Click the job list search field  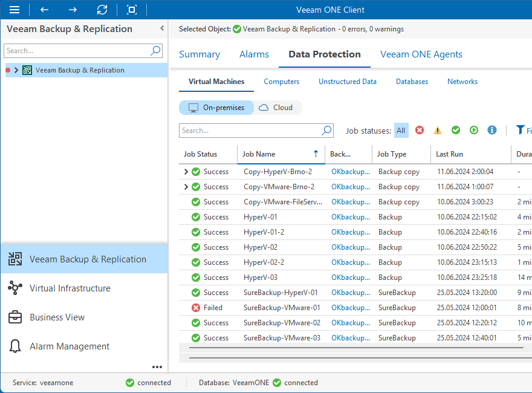click(254, 130)
